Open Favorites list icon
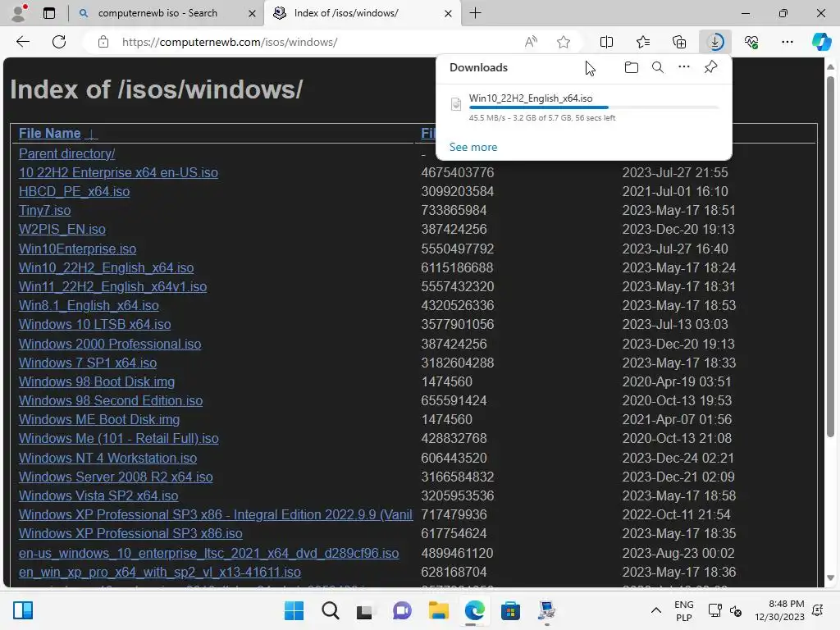This screenshot has width=840, height=630. pos(643,42)
